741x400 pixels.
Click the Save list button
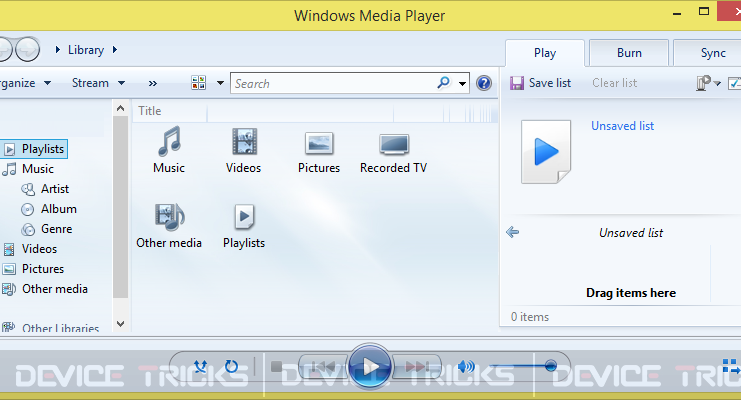541,83
